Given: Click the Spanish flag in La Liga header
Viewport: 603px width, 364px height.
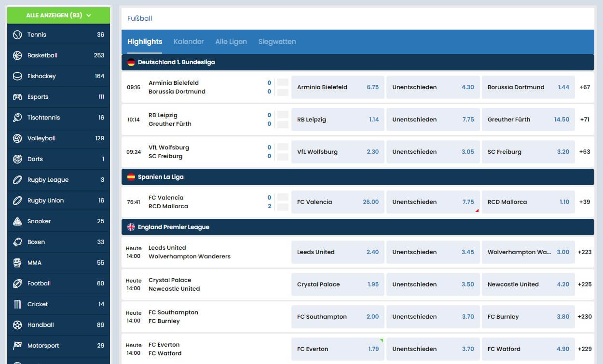Looking at the screenshot, I should pyautogui.click(x=131, y=177).
